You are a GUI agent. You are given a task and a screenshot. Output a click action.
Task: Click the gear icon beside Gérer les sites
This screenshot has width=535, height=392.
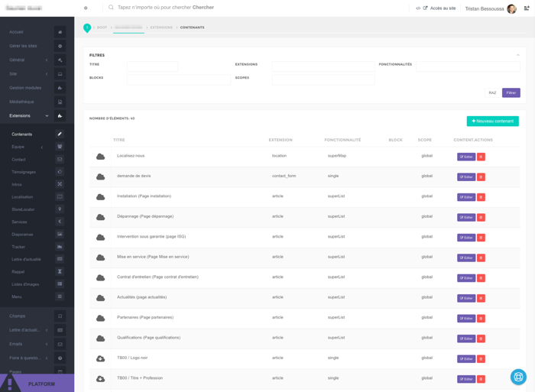click(60, 46)
